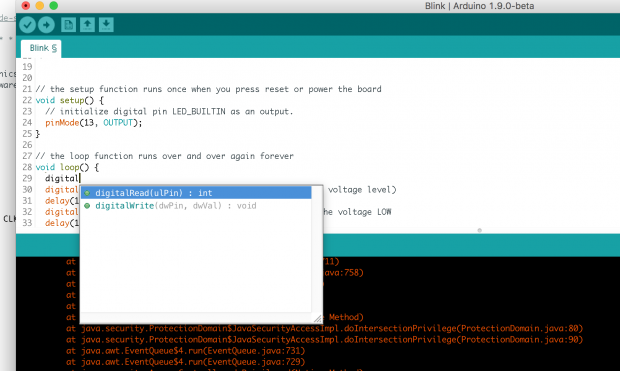Click line number 26 in the gutter
Image resolution: width=620 pixels, height=371 pixels.
click(27, 145)
